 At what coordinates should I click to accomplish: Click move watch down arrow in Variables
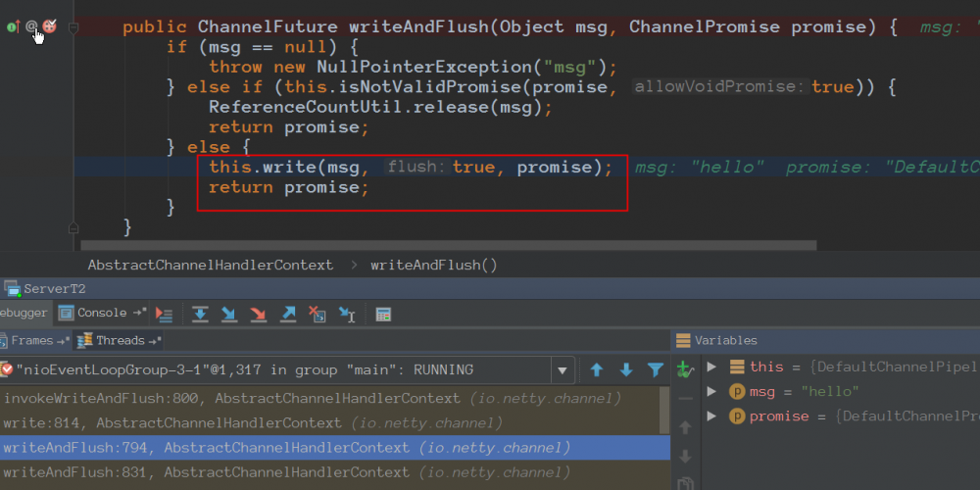tap(686, 457)
